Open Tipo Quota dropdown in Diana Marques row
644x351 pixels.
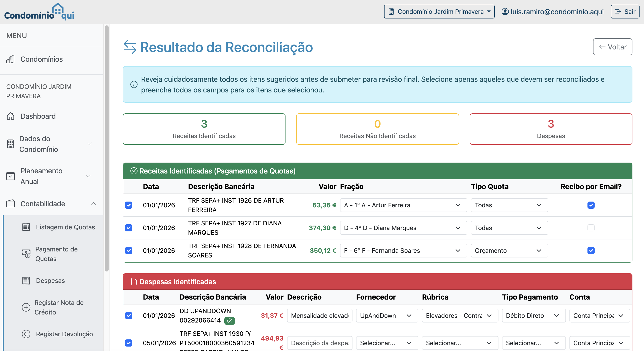click(510, 228)
